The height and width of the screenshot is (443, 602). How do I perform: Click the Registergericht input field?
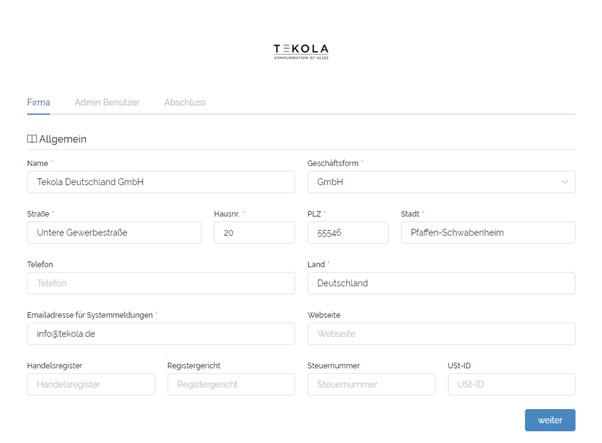[231, 384]
